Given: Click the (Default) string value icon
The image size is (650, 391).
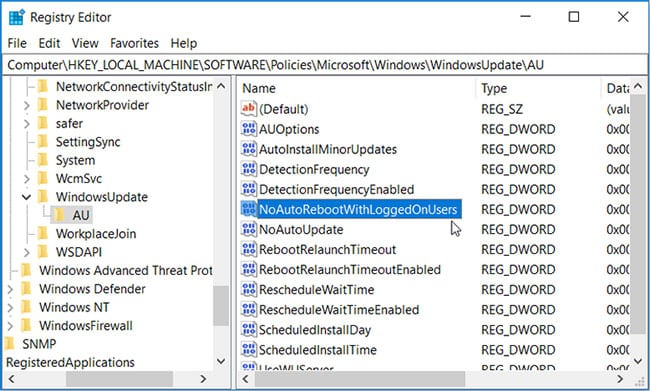Looking at the screenshot, I should 248,109.
